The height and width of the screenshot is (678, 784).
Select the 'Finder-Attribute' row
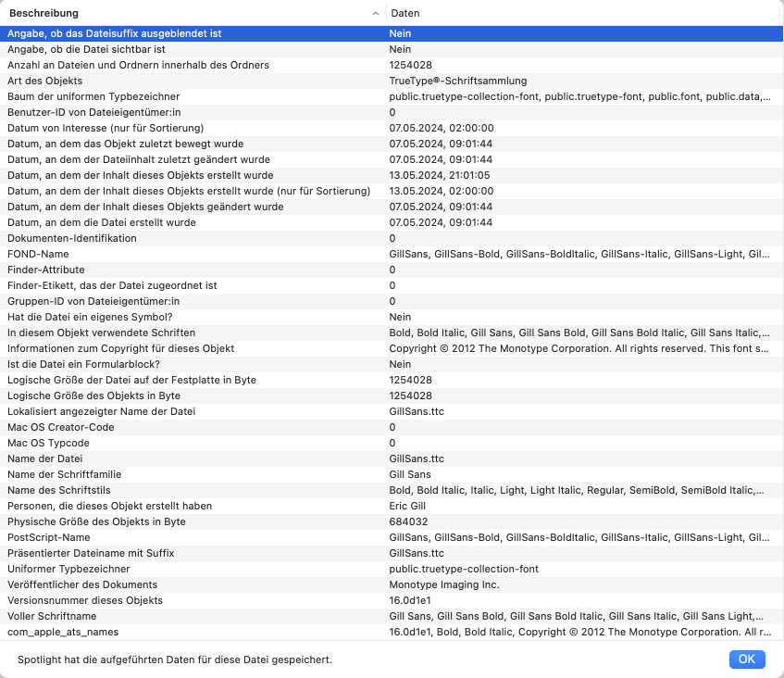(392, 270)
